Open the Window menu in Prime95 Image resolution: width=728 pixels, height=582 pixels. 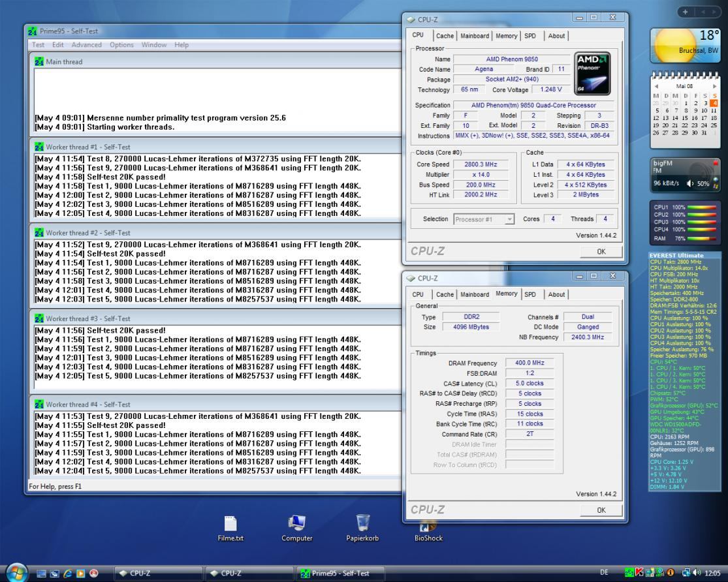[x=153, y=44]
